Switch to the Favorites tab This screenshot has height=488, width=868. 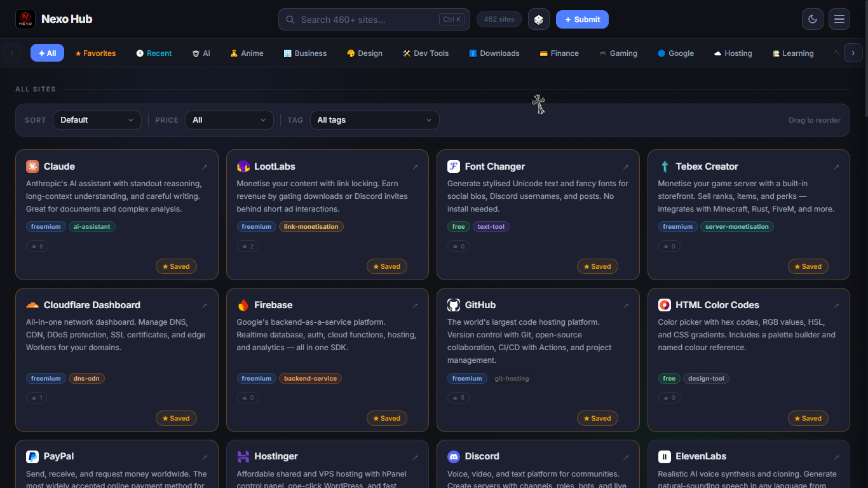tap(95, 53)
